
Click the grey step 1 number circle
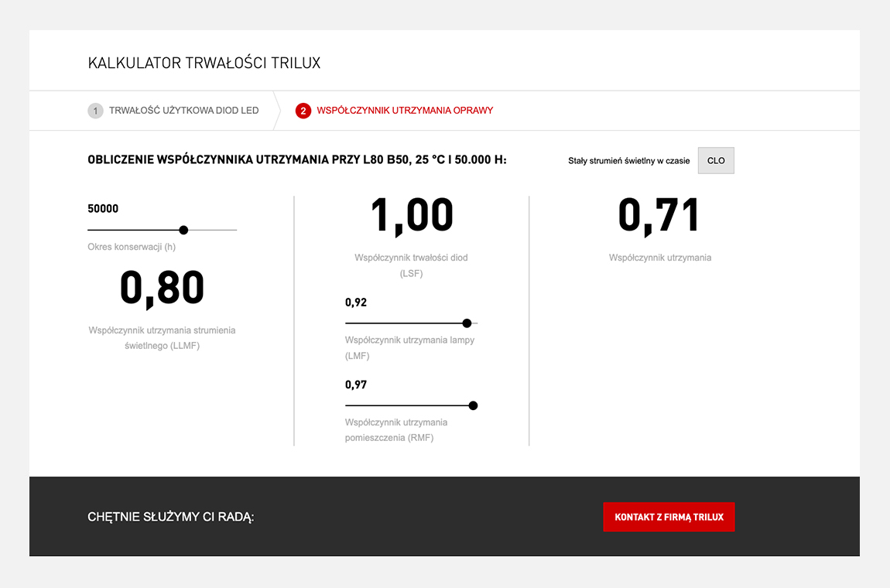(95, 111)
